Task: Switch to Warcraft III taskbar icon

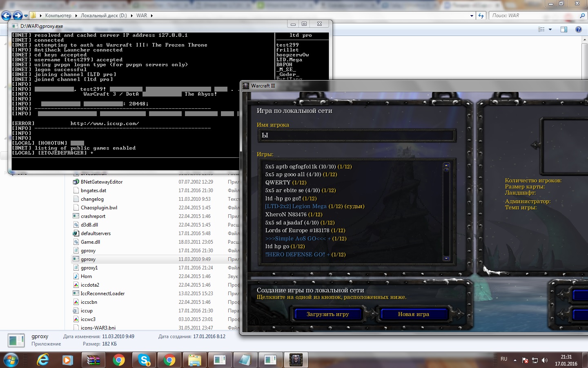Action: point(296,360)
